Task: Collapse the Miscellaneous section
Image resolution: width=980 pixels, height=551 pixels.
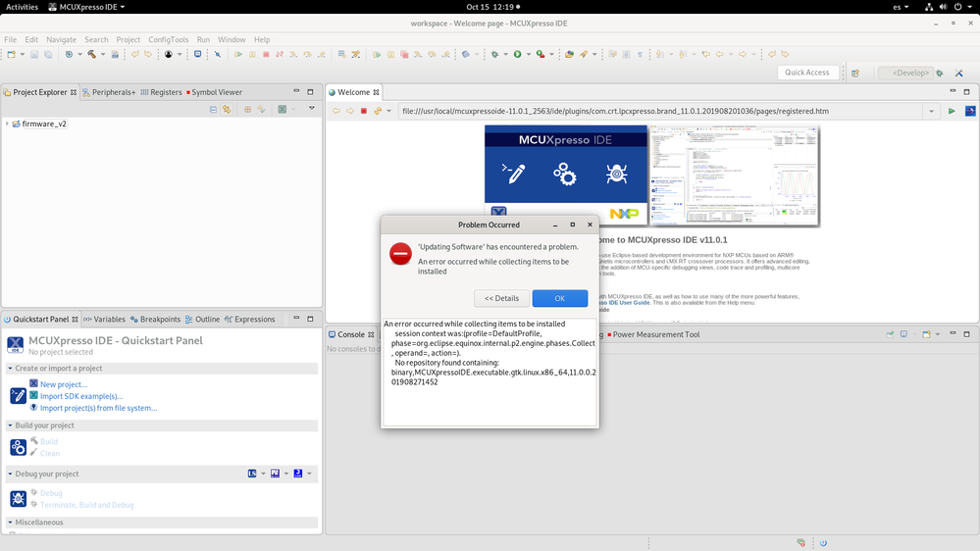Action: click(x=10, y=523)
